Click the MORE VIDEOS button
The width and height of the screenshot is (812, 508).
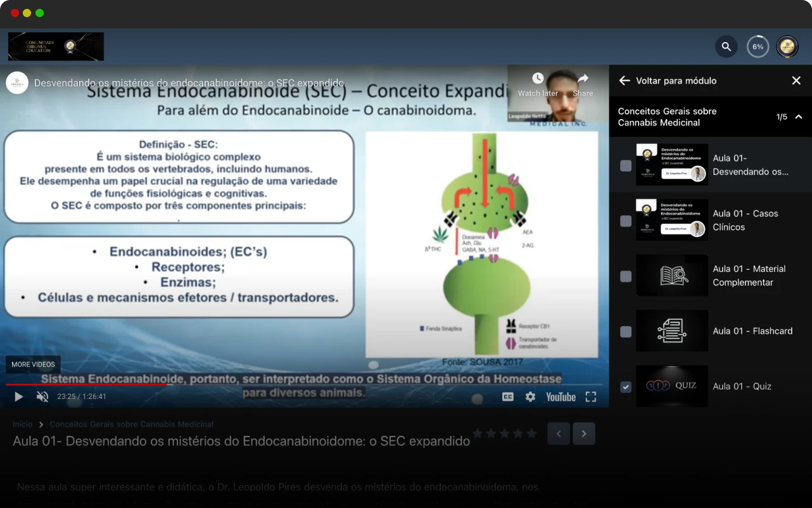[33, 364]
